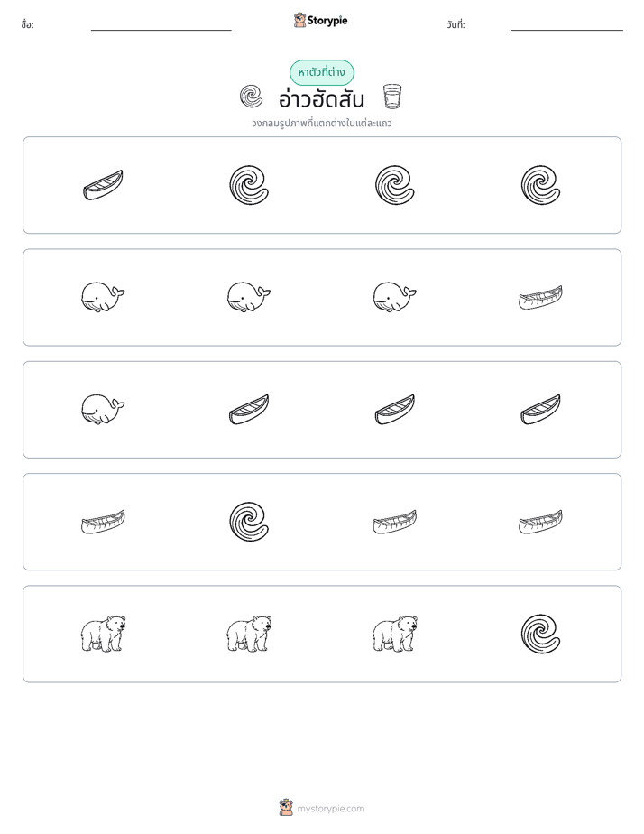Viewport: 644px width, 834px height.
Task: Select the last swirl in the first row
Action: [x=540, y=185]
